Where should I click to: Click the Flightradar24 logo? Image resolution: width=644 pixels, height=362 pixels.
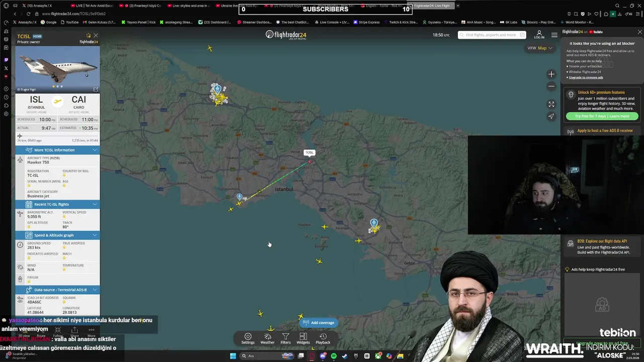[x=286, y=35]
